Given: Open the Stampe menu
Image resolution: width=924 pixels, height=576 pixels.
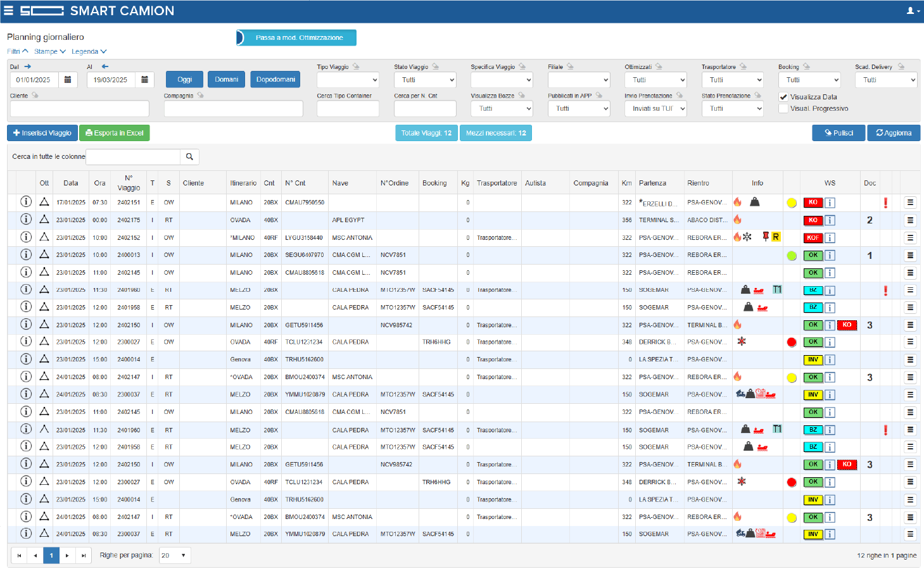Looking at the screenshot, I should coord(50,51).
